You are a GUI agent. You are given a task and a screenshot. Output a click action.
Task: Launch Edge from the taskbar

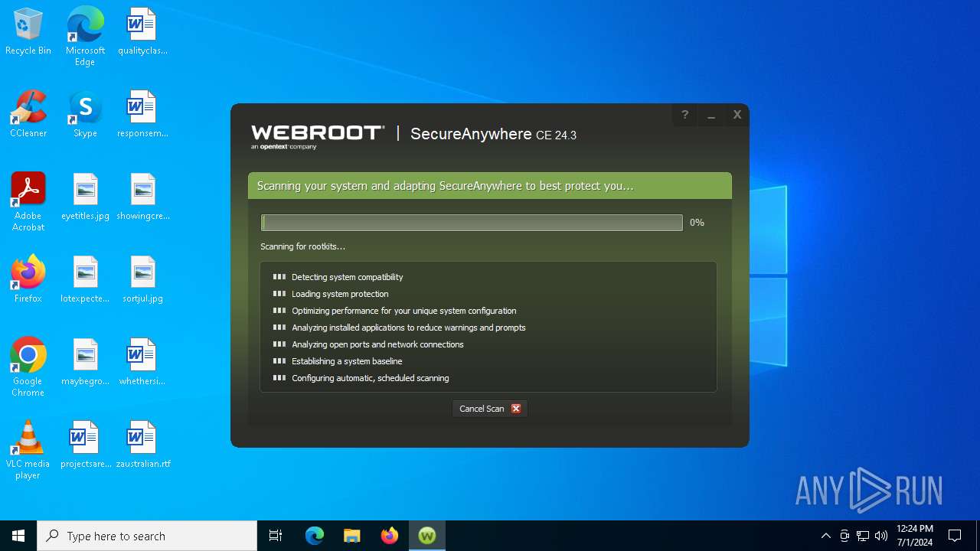click(315, 536)
